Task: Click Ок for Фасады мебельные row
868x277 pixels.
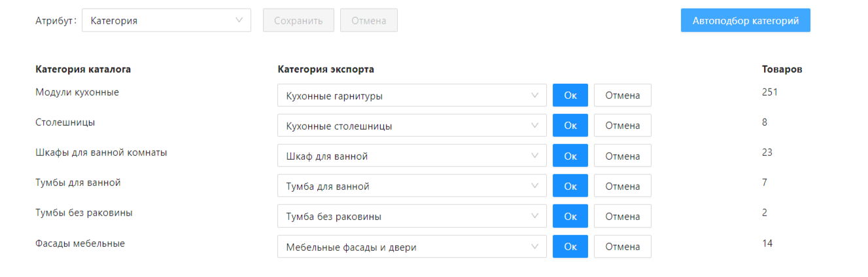Action: 570,247
